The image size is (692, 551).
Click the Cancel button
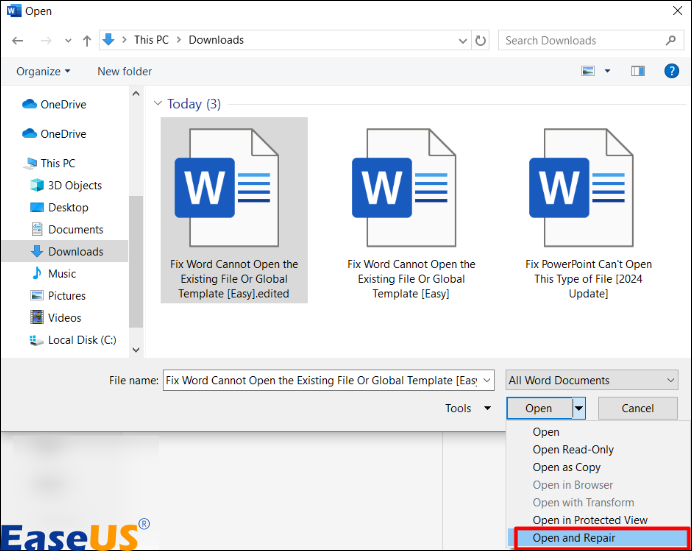[x=637, y=408]
